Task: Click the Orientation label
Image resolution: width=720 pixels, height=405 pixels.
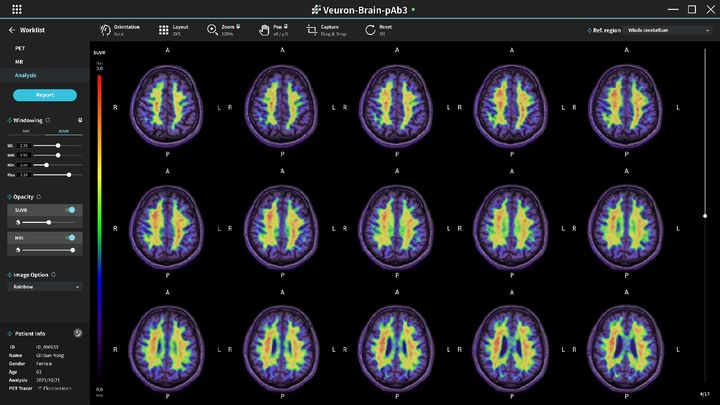Action: pos(127,27)
